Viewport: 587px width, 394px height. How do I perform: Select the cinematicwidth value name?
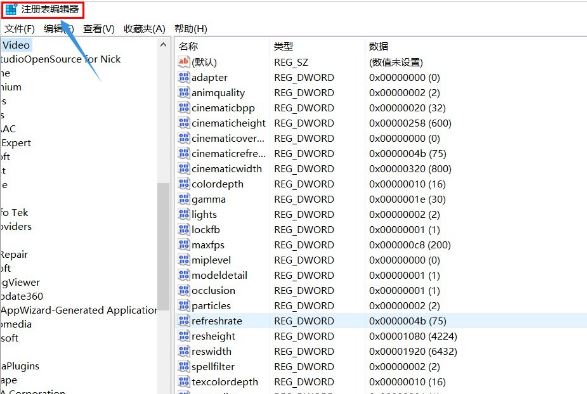pos(226,169)
